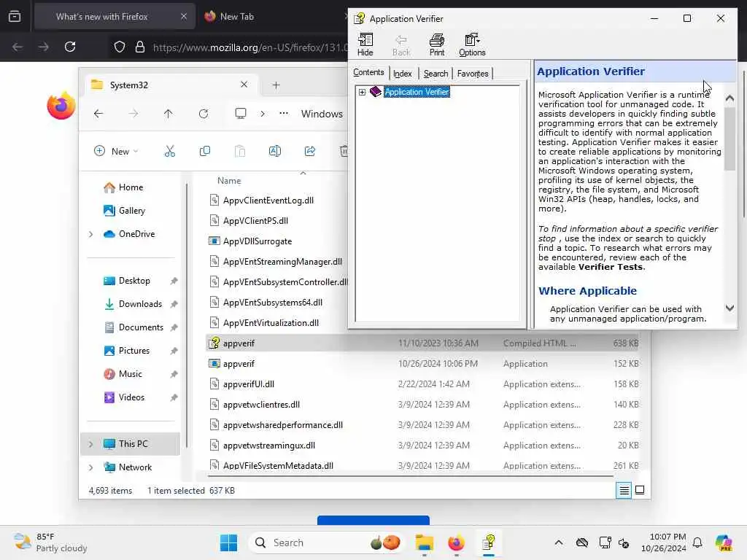The width and height of the screenshot is (747, 560).
Task: Click the Print toolbar icon
Action: 436,44
